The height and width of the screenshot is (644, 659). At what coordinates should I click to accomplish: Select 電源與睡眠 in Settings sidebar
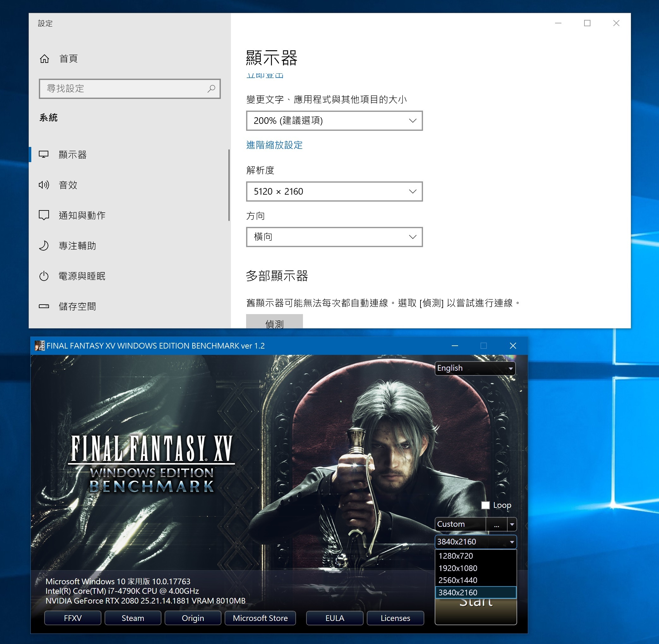pos(129,276)
